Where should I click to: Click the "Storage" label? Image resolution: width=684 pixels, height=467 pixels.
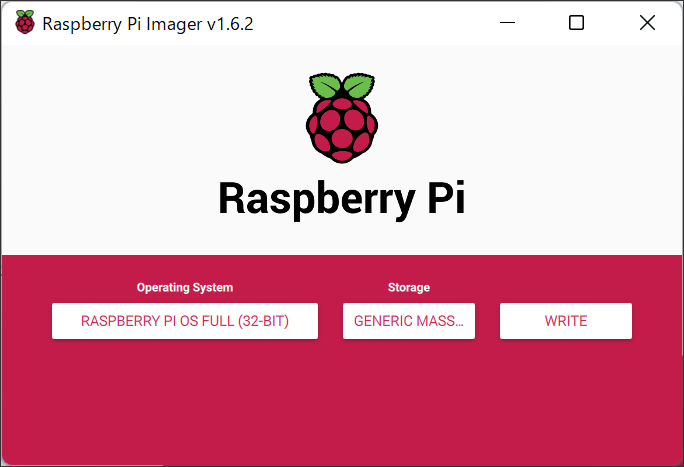[409, 287]
